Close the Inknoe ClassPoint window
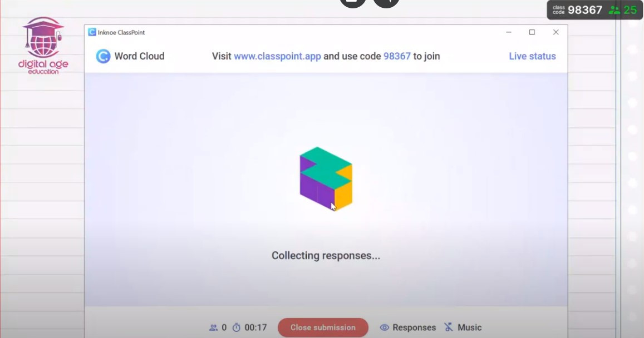Viewport: 644px width, 338px height. pos(555,32)
